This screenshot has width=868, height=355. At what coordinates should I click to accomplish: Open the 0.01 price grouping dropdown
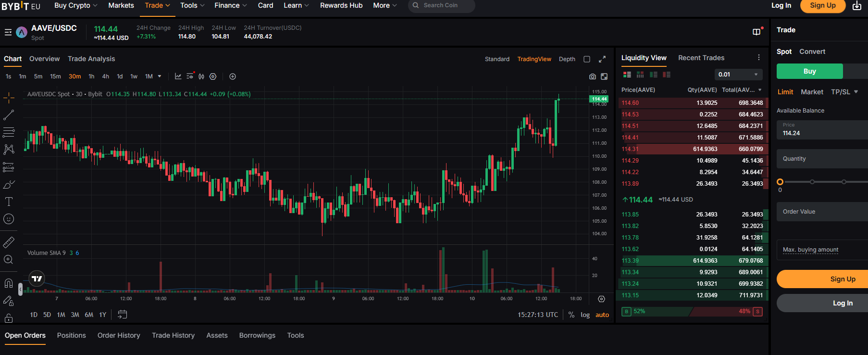tap(738, 75)
